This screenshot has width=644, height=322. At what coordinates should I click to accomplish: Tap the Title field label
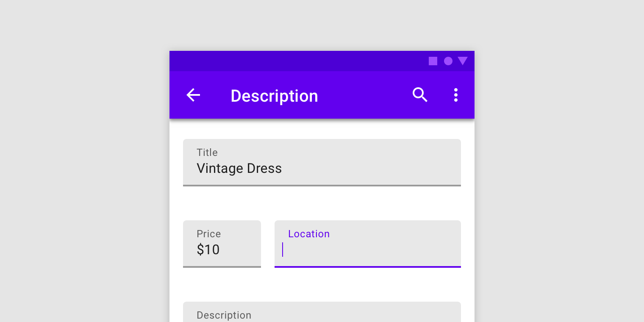click(x=207, y=153)
